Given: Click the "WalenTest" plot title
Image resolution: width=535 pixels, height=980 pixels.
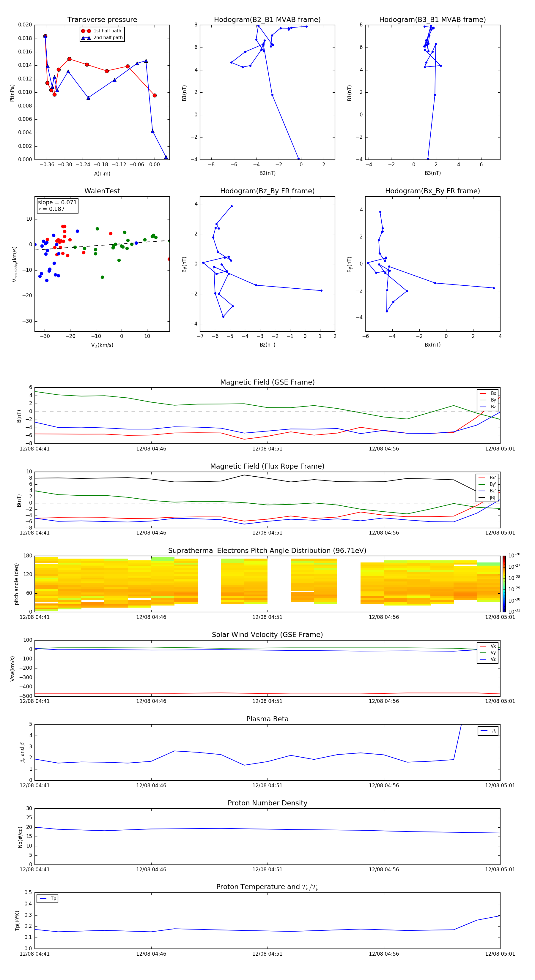Looking at the screenshot, I should point(102,191).
